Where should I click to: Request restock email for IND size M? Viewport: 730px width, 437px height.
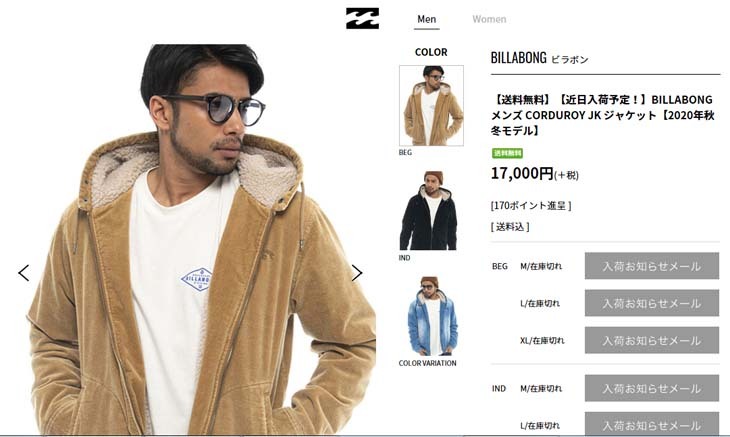click(x=652, y=388)
